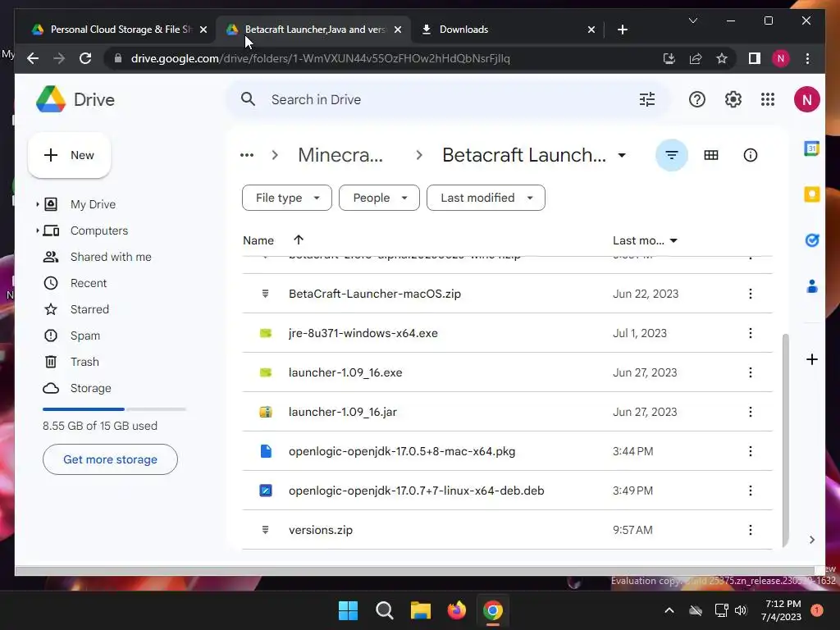Go back in Chrome
This screenshot has height=630, width=840.
pyautogui.click(x=33, y=58)
